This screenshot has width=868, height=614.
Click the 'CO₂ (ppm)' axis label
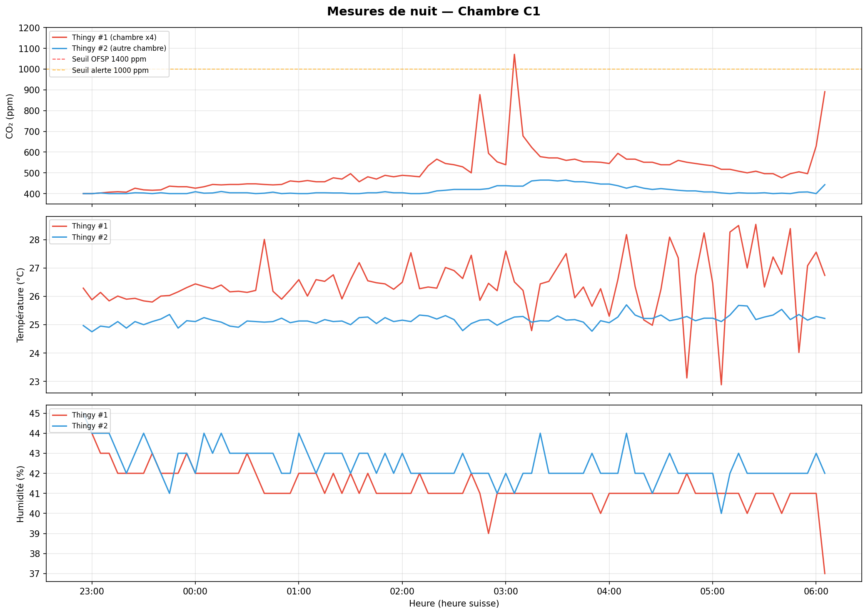[x=10, y=116]
